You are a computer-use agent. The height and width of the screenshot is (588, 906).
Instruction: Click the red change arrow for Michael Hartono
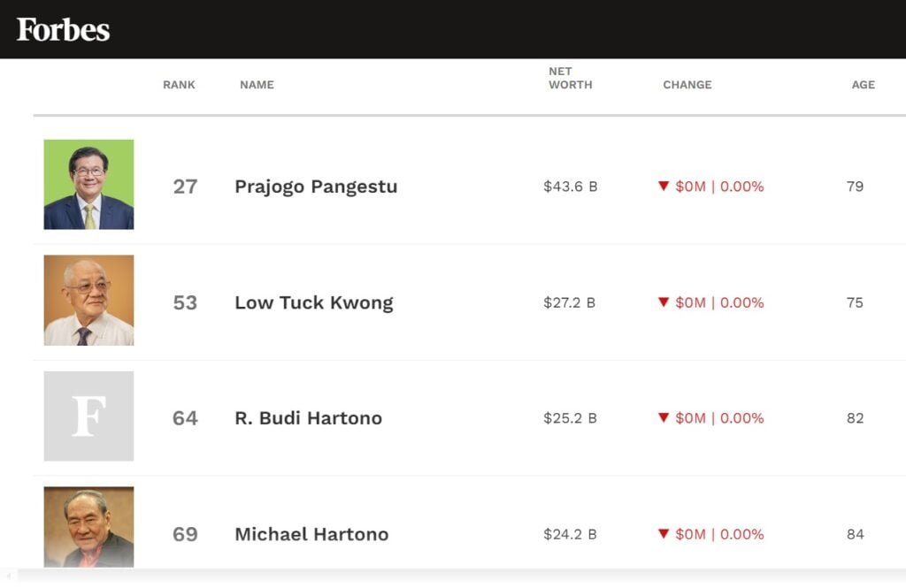(663, 534)
